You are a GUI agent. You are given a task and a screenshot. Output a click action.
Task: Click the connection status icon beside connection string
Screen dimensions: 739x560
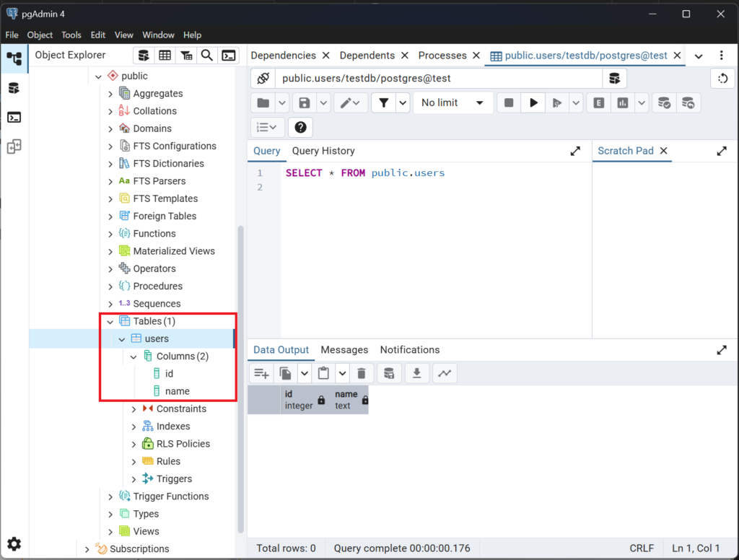tap(263, 78)
